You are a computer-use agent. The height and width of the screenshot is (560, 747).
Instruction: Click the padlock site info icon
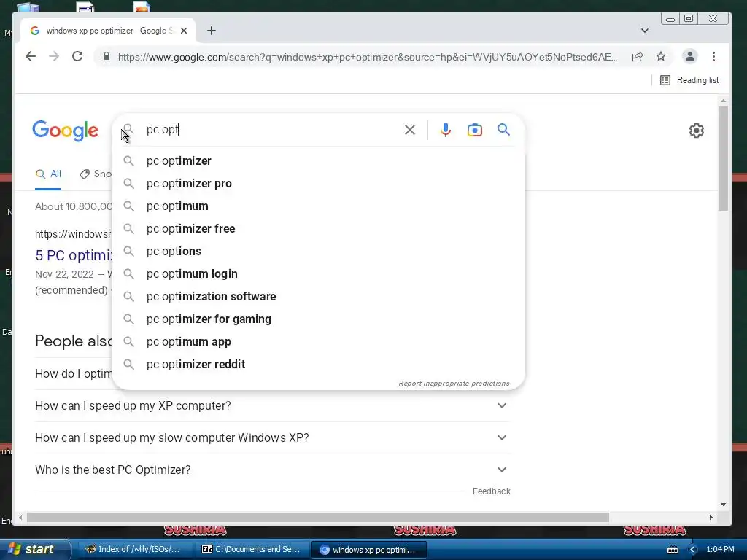107,57
